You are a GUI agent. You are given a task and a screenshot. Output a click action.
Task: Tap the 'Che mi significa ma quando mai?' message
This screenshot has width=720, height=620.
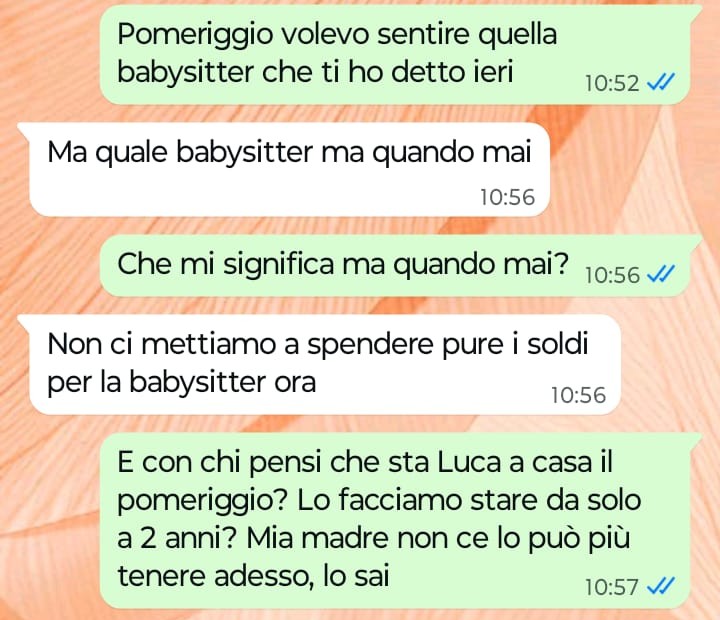395,266
